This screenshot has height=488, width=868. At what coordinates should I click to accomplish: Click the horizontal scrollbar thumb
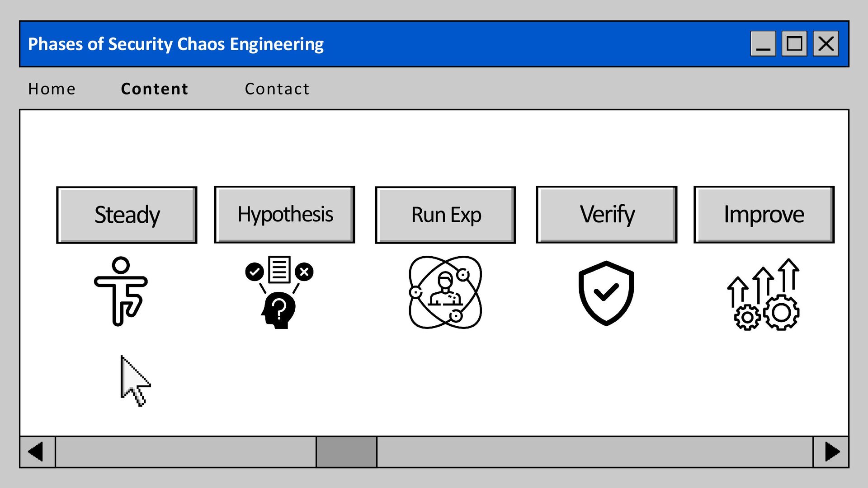346,452
